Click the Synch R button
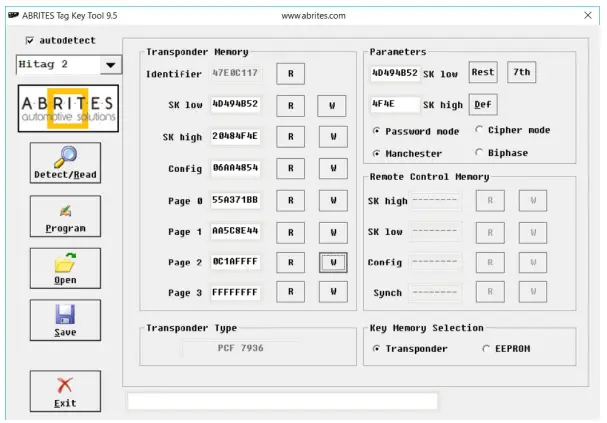 (490, 291)
